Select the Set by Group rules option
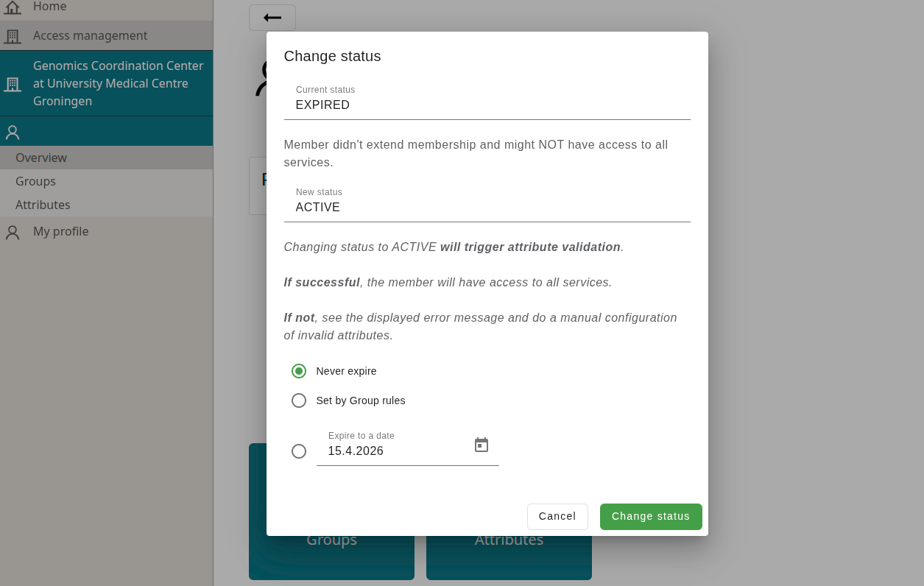Viewport: 924px width, 586px height. pyautogui.click(x=299, y=400)
